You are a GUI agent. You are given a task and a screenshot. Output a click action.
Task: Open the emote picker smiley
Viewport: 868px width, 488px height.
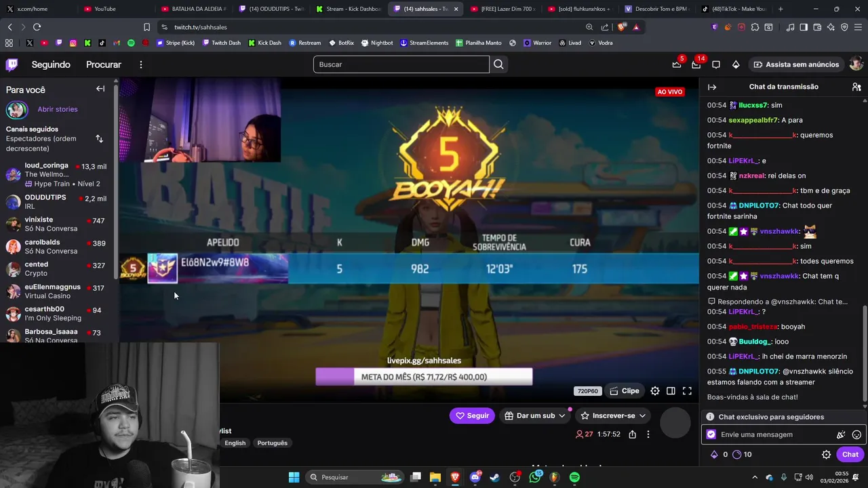pyautogui.click(x=856, y=435)
